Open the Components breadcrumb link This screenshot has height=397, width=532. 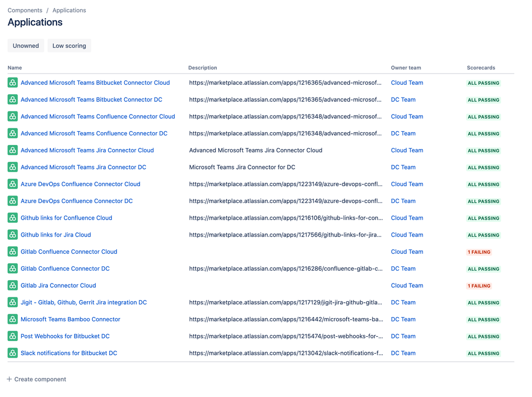coord(25,10)
